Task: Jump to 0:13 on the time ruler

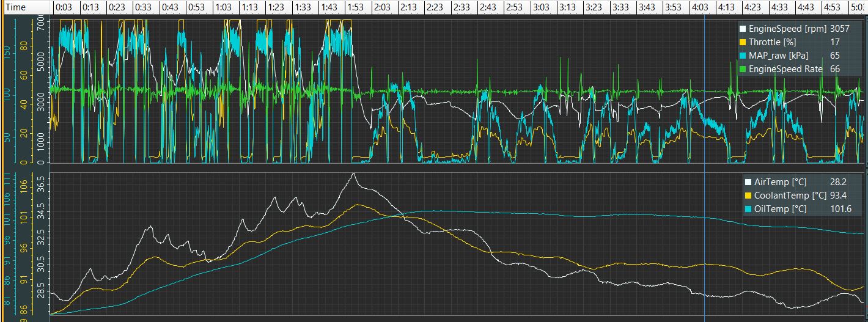Action: click(90, 7)
